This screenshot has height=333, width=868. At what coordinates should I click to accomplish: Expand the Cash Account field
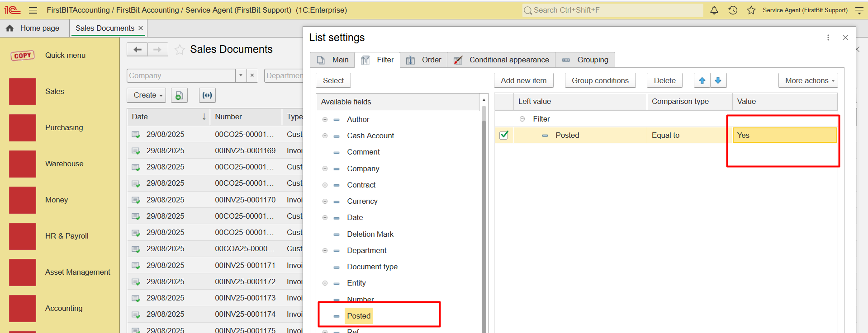point(325,136)
